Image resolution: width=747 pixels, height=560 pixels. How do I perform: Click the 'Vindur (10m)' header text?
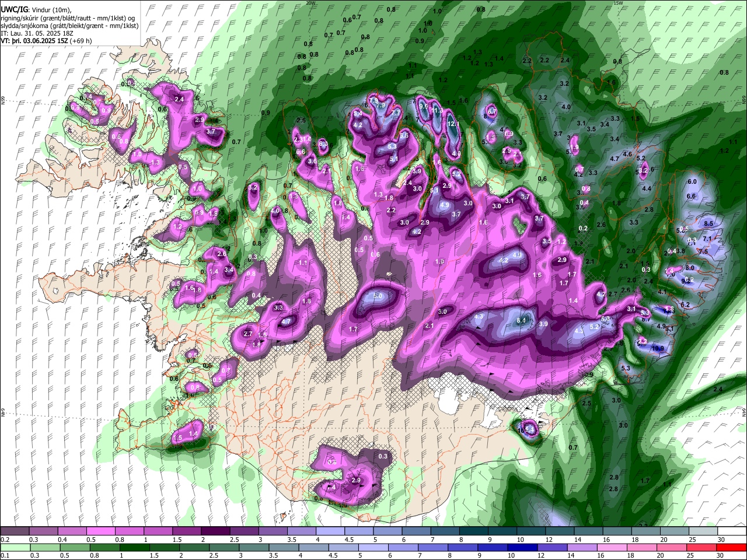point(50,10)
